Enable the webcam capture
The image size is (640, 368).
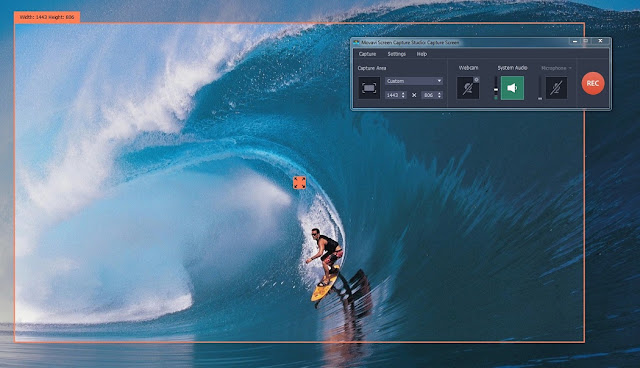pos(467,88)
